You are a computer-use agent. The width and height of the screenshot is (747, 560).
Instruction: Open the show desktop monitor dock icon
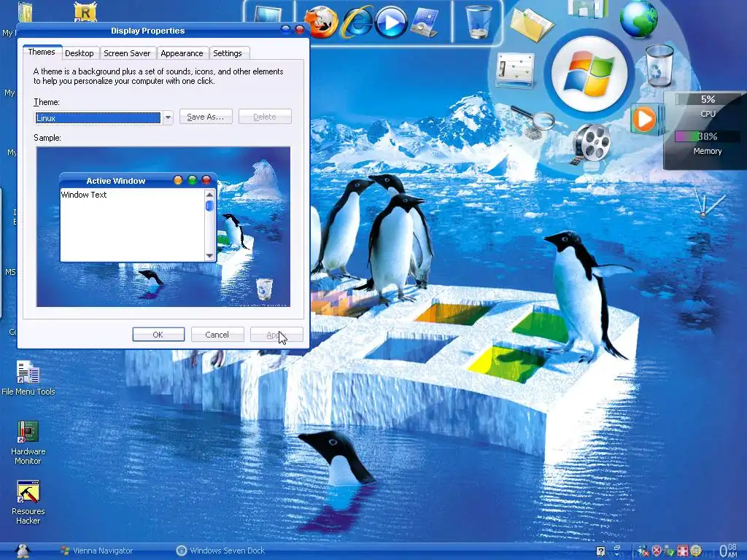tap(267, 15)
